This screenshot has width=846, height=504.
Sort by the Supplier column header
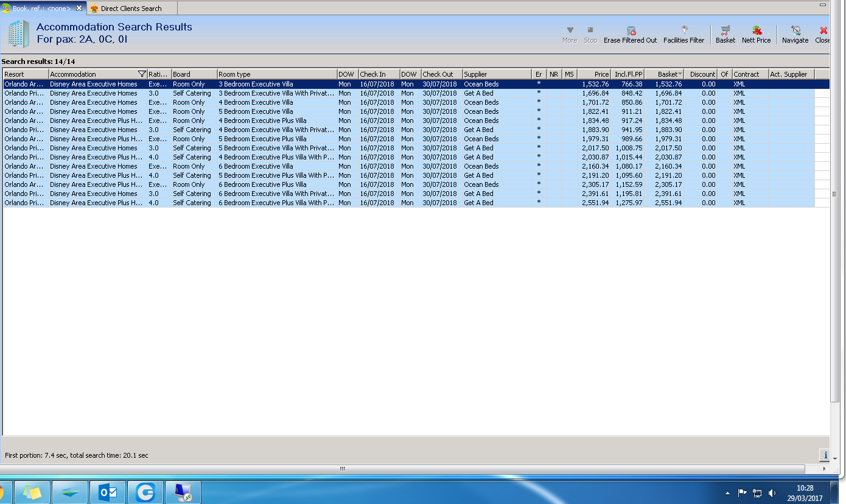497,74
